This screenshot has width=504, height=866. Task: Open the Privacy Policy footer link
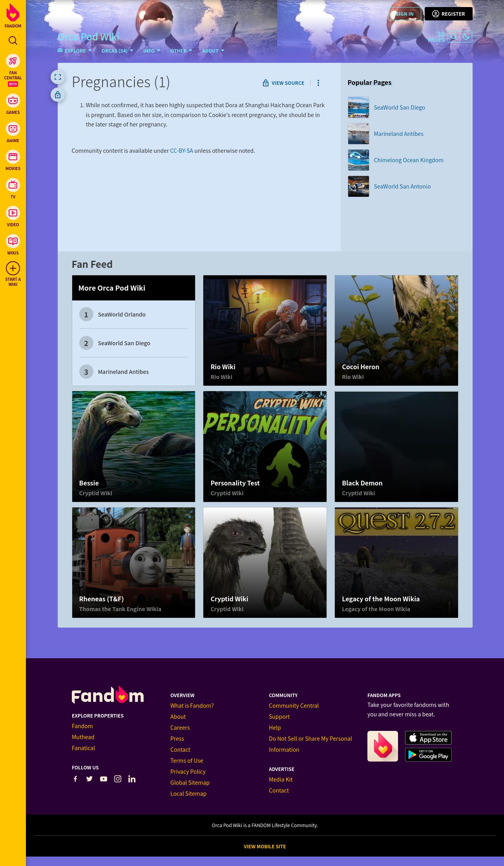click(x=188, y=771)
